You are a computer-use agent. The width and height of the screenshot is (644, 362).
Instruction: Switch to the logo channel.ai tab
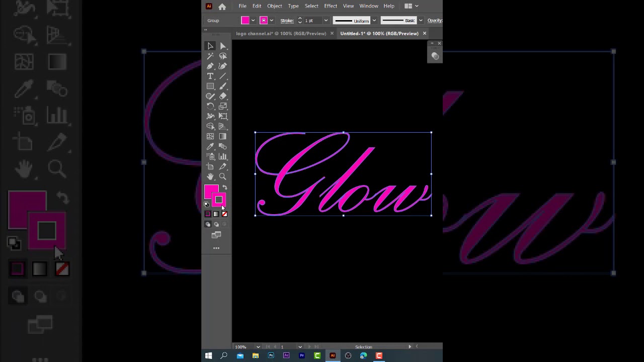click(x=281, y=33)
